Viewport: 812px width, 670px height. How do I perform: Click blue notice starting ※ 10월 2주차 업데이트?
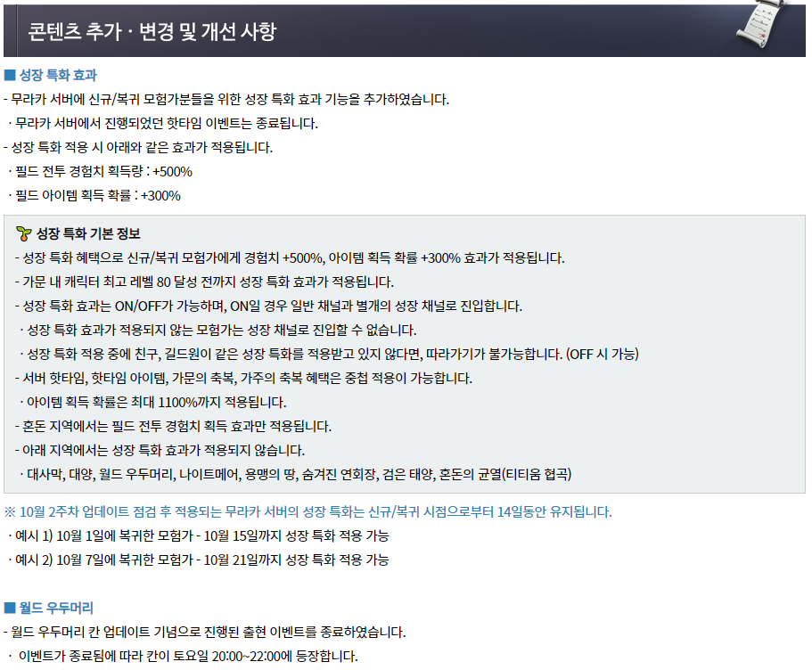(308, 512)
